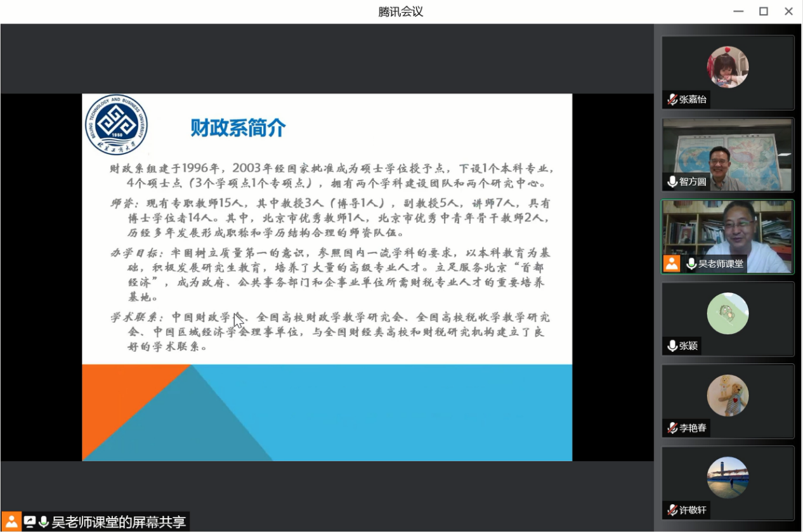Select 张嘉怡's avatar picture
803x532 pixels.
728,67
